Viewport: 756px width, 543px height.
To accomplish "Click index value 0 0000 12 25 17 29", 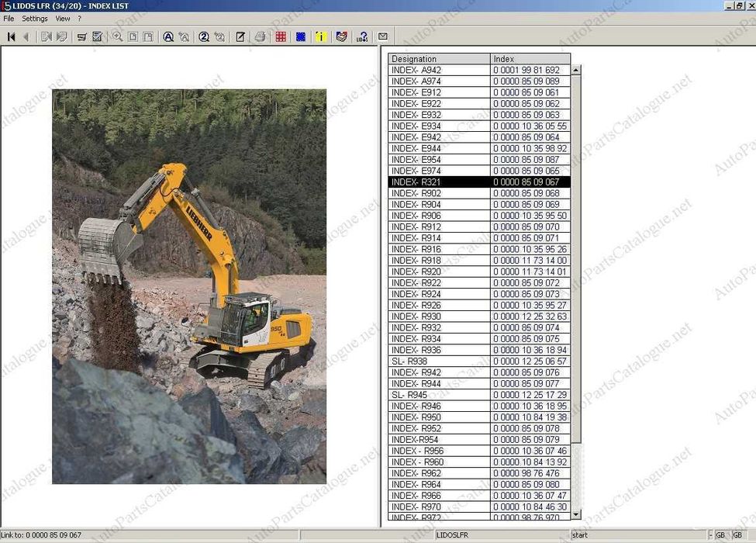I will pyautogui.click(x=530, y=395).
